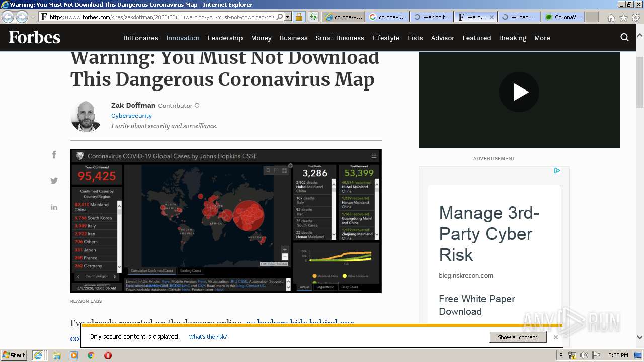Click the Forbes search magnifier icon
The image size is (644, 362).
point(625,37)
